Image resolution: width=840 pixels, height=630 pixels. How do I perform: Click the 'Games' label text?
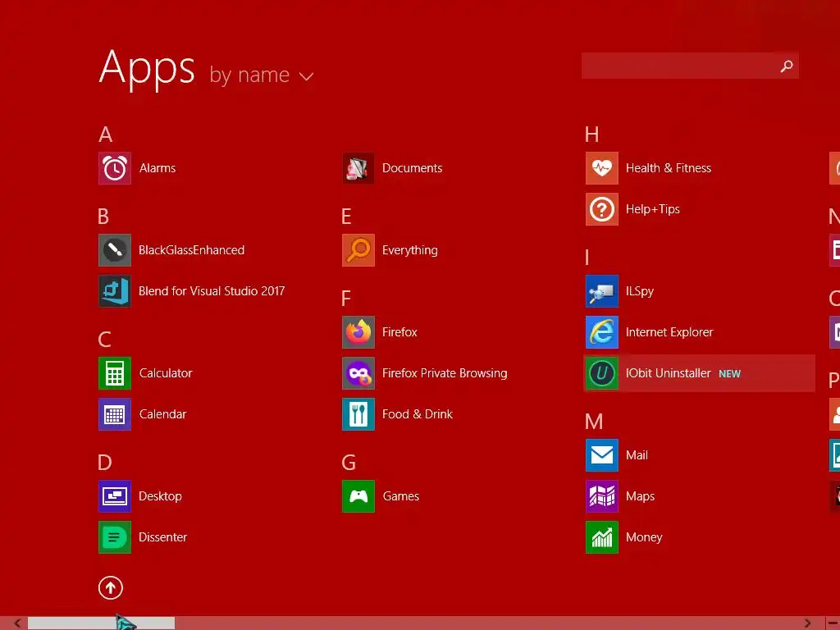click(x=401, y=496)
